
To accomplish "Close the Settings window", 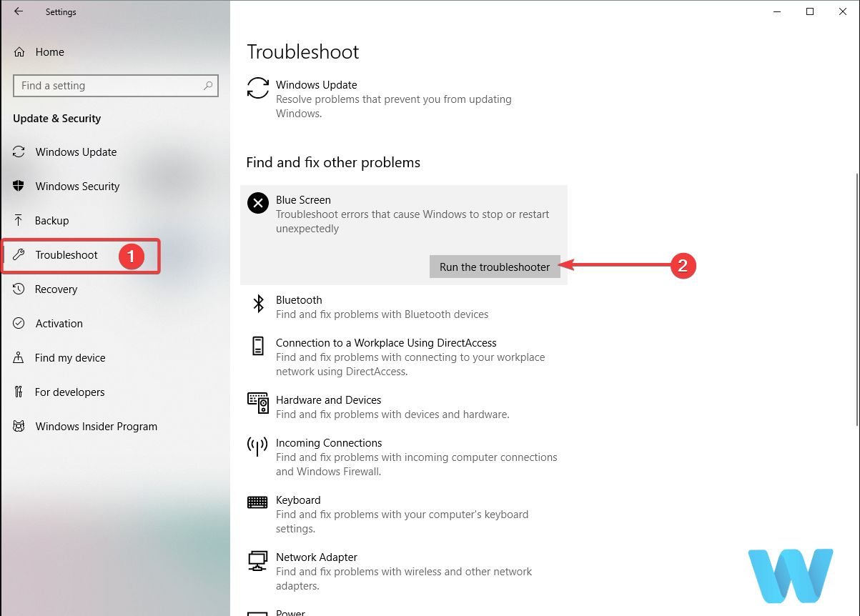I will (x=843, y=11).
